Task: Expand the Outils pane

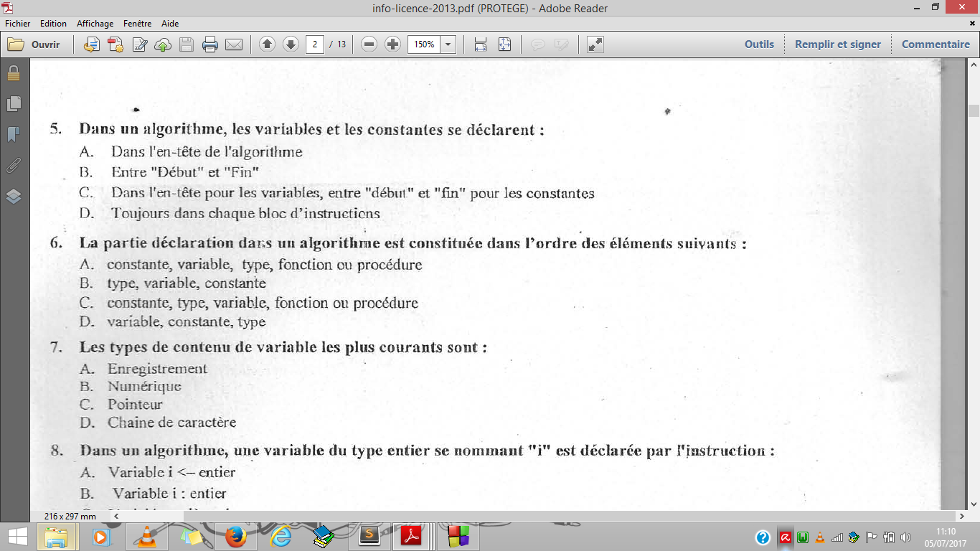Action: [x=759, y=44]
